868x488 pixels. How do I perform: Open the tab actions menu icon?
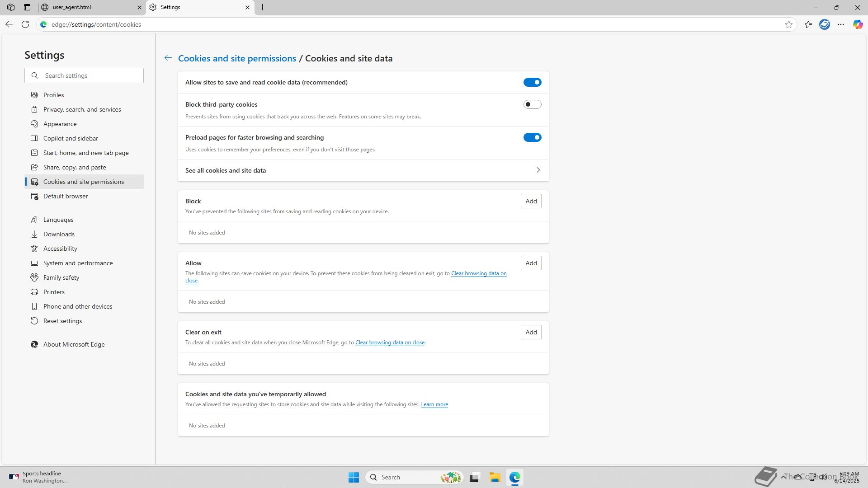(x=27, y=7)
